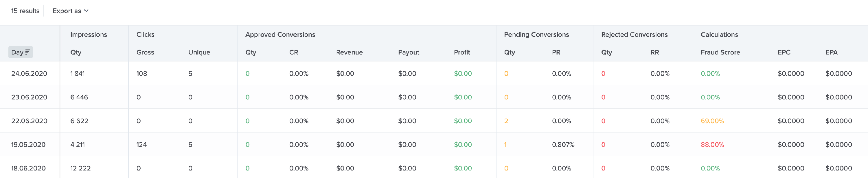This screenshot has width=868, height=178.
Task: Select the Approved Conversions CR header
Action: [293, 52]
